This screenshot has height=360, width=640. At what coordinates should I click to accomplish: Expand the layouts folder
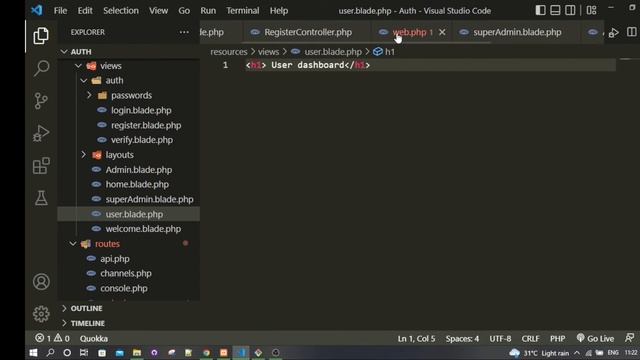coord(120,155)
